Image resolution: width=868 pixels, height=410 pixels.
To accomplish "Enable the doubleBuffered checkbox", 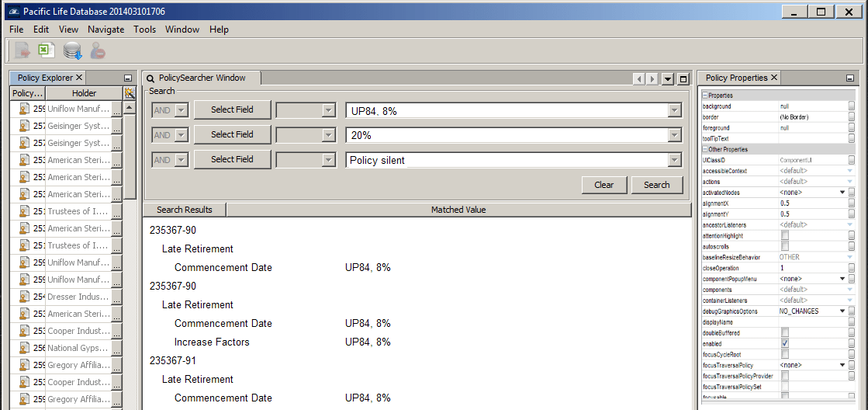I will tap(785, 332).
